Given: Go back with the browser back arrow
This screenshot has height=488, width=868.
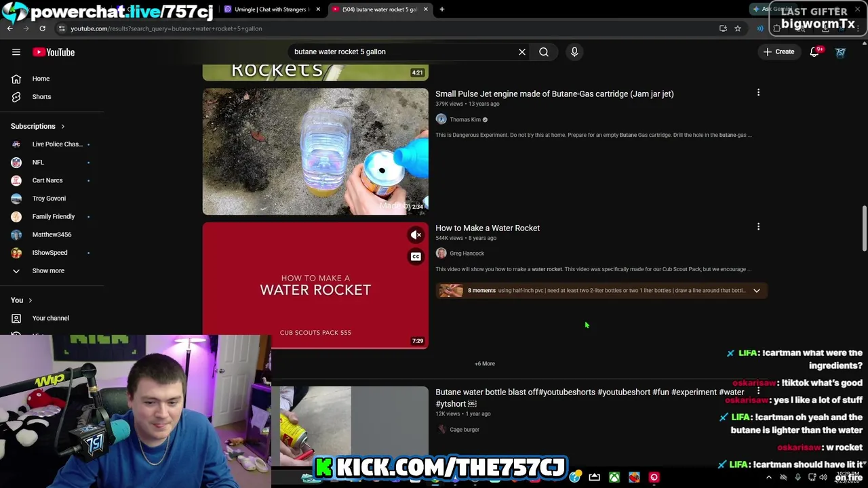Looking at the screenshot, I should 9,28.
